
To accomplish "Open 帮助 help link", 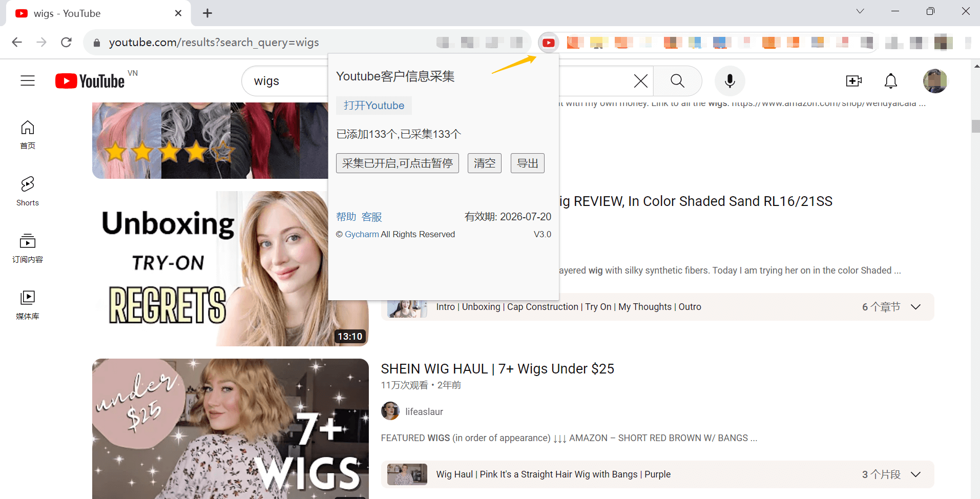I will pyautogui.click(x=346, y=217).
